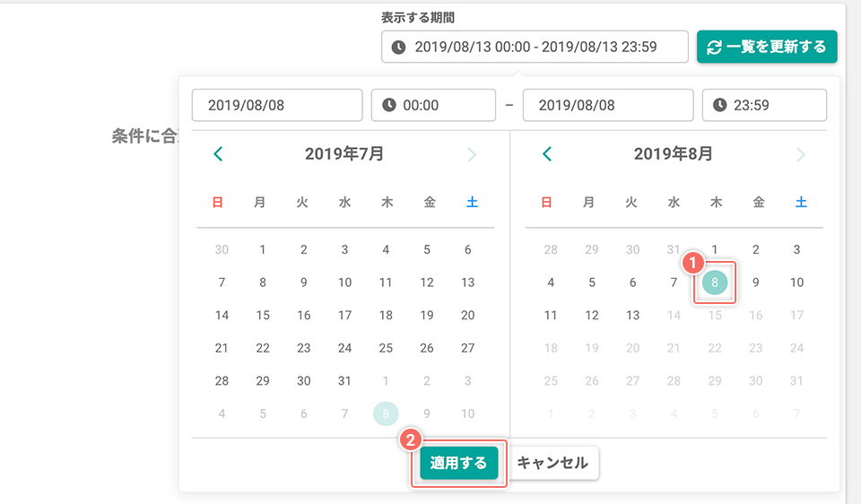
Task: Select August 7 in 2019年8月 calendar
Action: (x=674, y=282)
